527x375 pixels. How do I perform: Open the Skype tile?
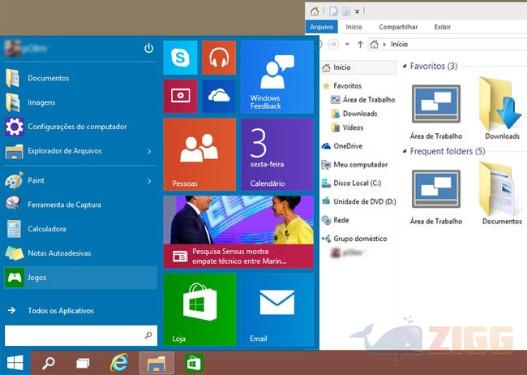(180, 58)
